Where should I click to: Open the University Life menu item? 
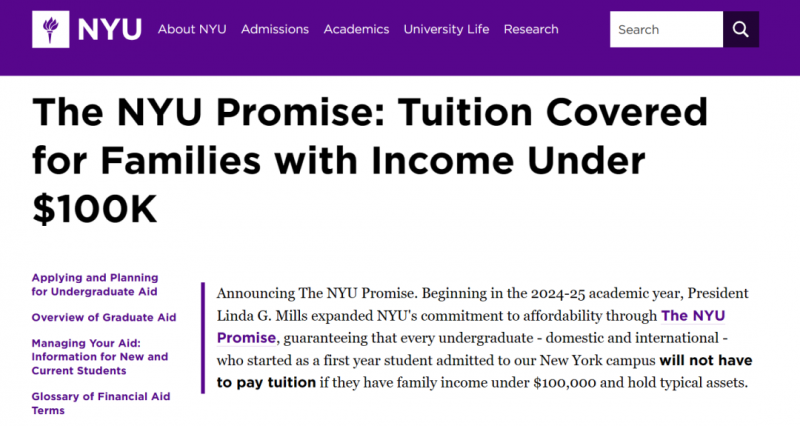(446, 30)
